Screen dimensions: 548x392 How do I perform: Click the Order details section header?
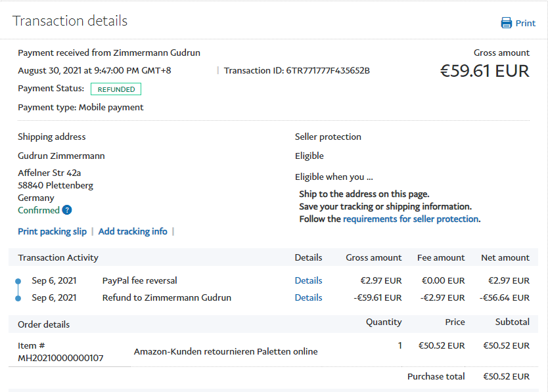[x=43, y=324]
